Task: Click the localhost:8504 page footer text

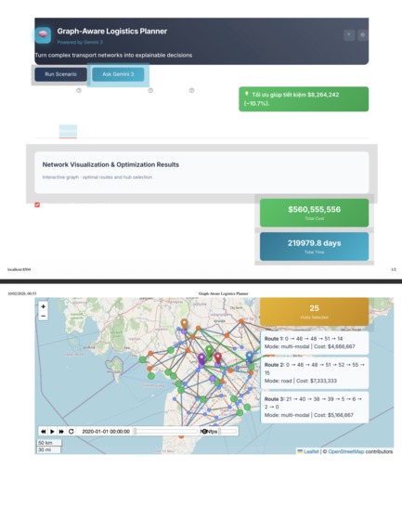Action: (x=19, y=269)
